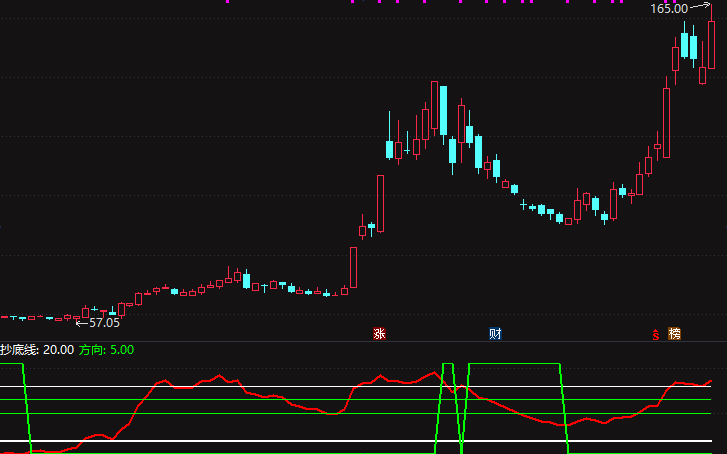The width and height of the screenshot is (727, 454).
Task: Click the 165.00 high price label
Action: [x=669, y=8]
